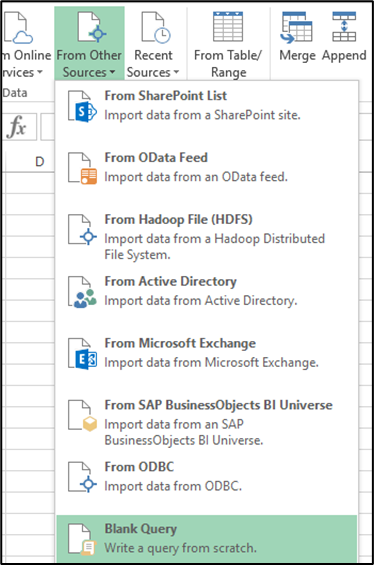Image resolution: width=374 pixels, height=565 pixels.
Task: Click the Microsoft Exchange icon
Action: (x=83, y=354)
